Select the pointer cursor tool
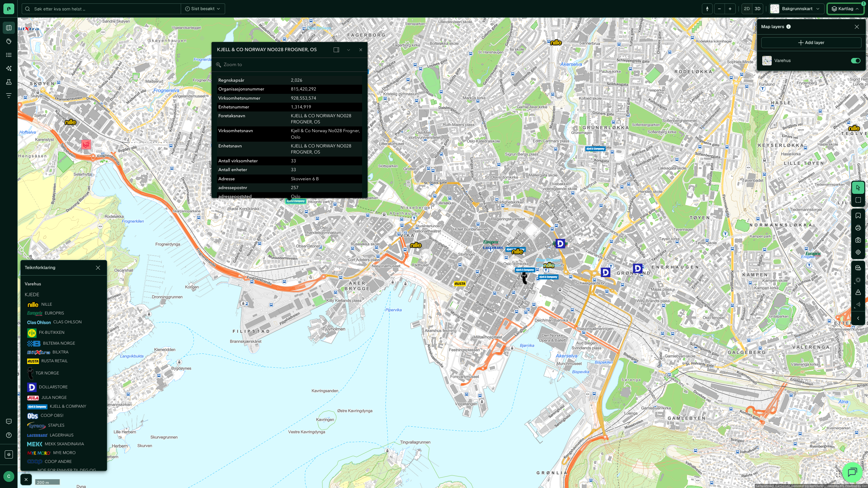Viewport: 868px width, 488px height. pyautogui.click(x=858, y=188)
